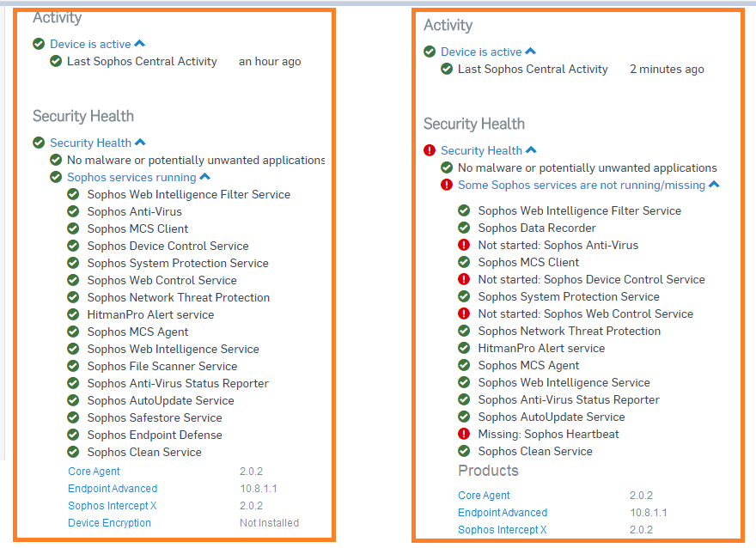
Task: Open the Device is active link, right panel
Action: point(481,52)
